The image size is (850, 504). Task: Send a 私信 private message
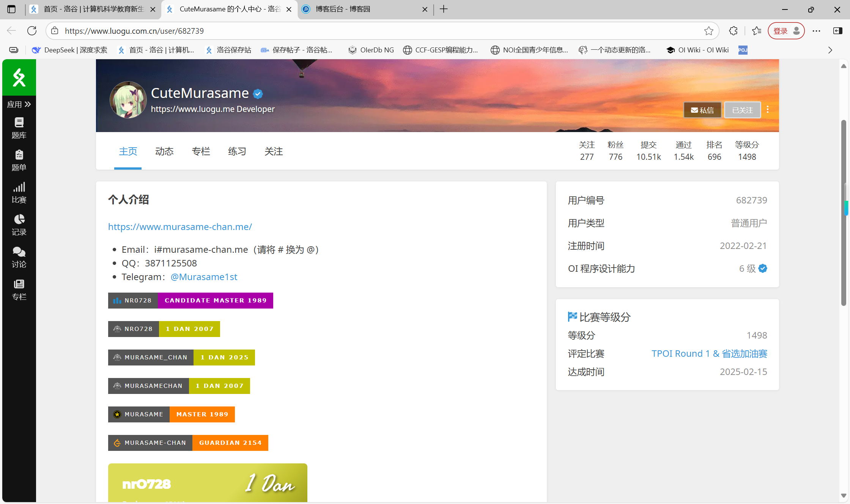click(702, 110)
